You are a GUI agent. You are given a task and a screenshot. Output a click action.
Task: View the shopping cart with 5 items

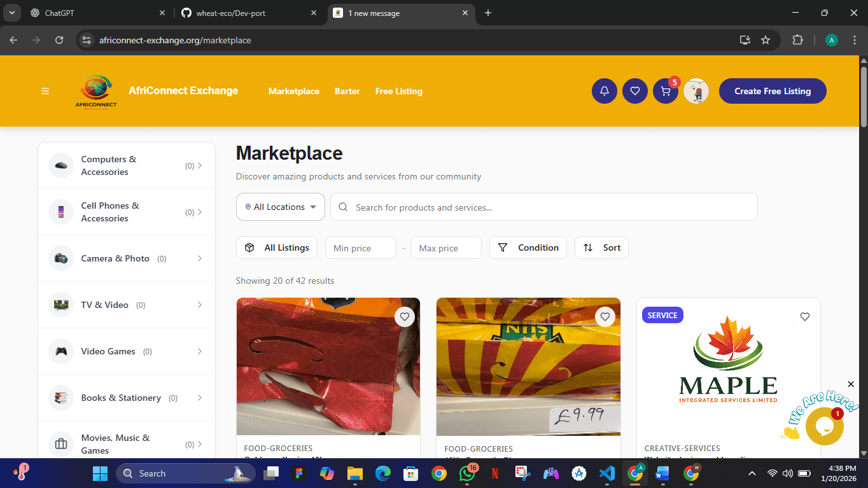coord(665,91)
